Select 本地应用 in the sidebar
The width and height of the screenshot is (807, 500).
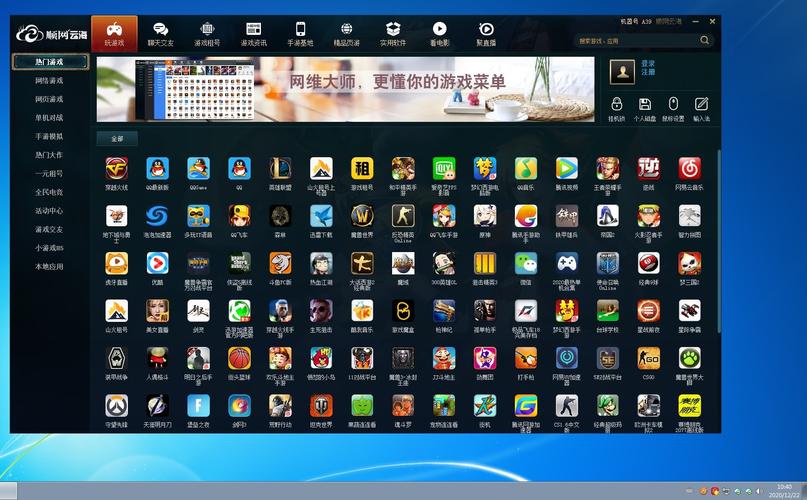click(x=49, y=267)
